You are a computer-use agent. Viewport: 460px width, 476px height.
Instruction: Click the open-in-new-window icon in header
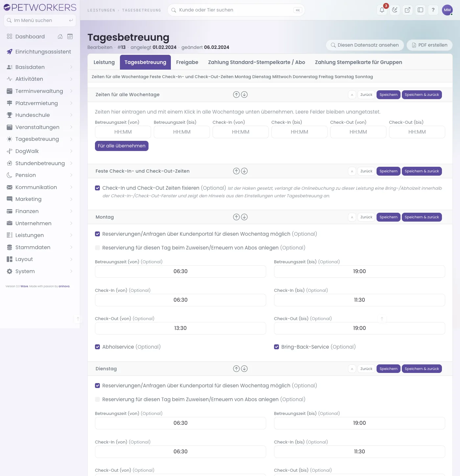tap(407, 10)
